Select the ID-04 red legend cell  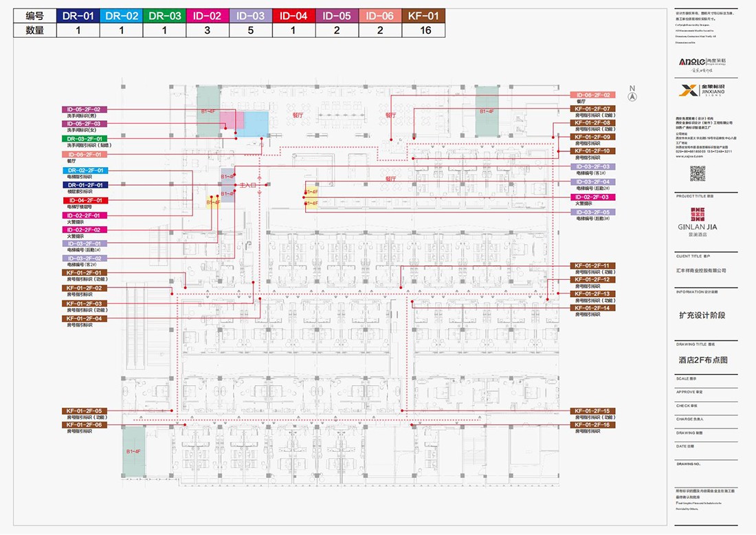295,15
